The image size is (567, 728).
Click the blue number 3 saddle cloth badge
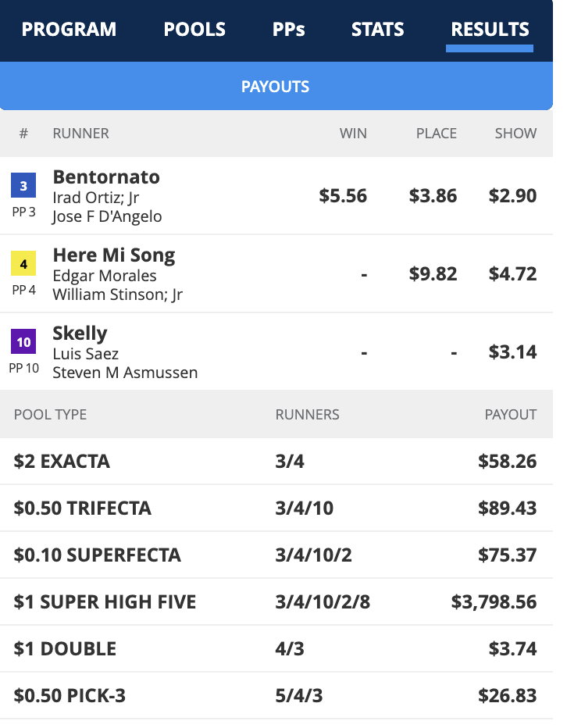23,186
